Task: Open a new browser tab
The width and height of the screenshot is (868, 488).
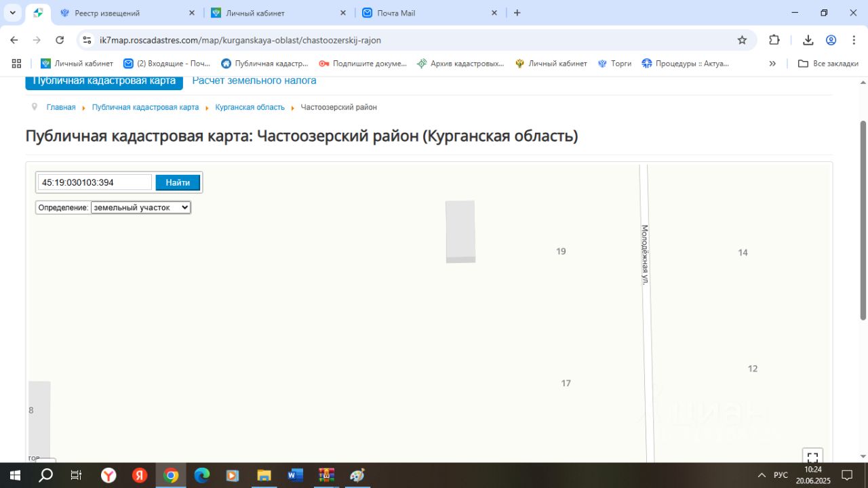Action: 517,13
